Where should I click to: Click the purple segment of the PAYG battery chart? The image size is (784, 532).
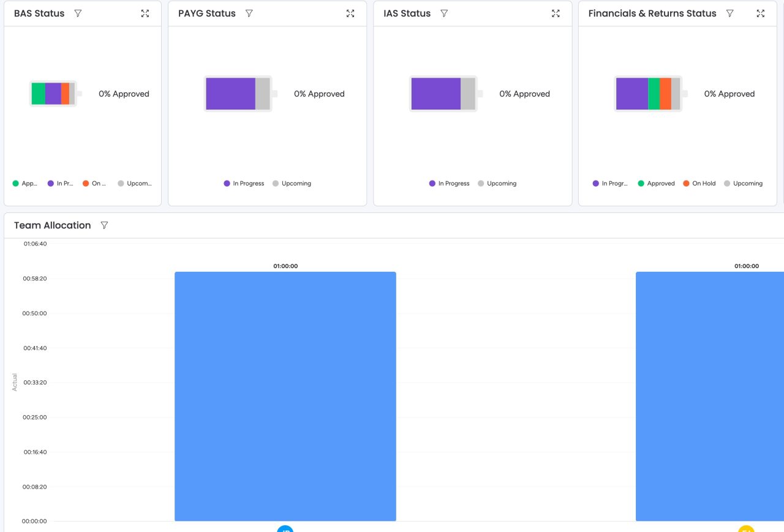(232, 93)
